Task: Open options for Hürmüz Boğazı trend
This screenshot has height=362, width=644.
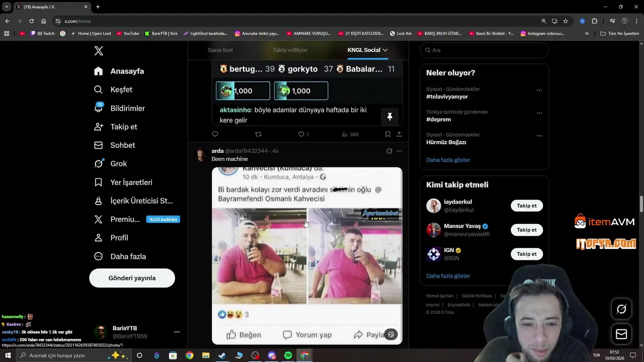Action: (539, 136)
